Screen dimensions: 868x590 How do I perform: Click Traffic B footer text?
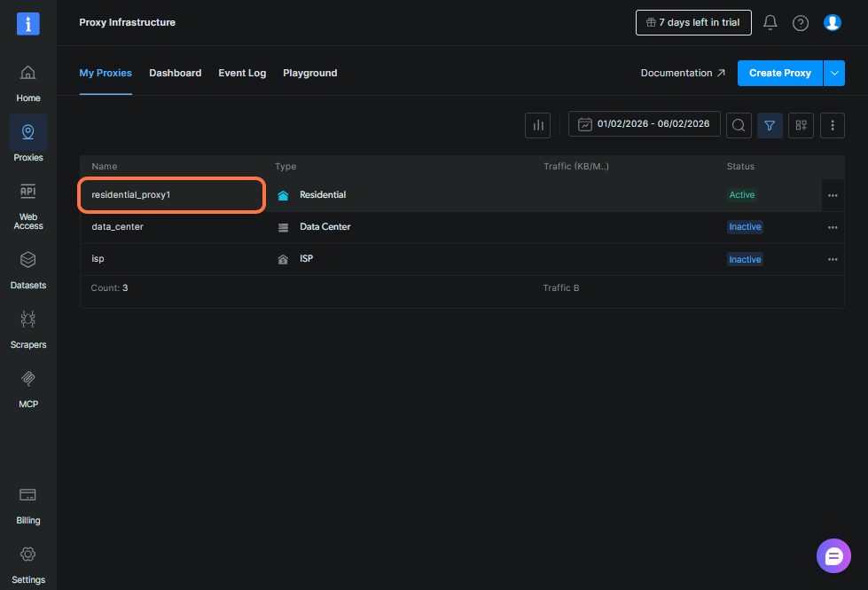[560, 288]
